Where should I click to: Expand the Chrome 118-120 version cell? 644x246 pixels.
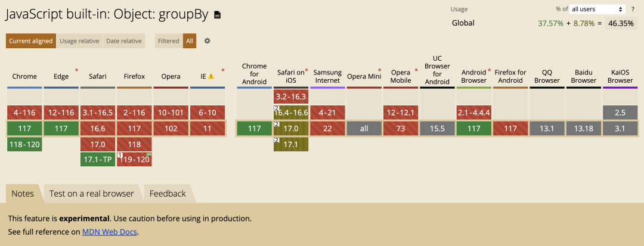24,144
